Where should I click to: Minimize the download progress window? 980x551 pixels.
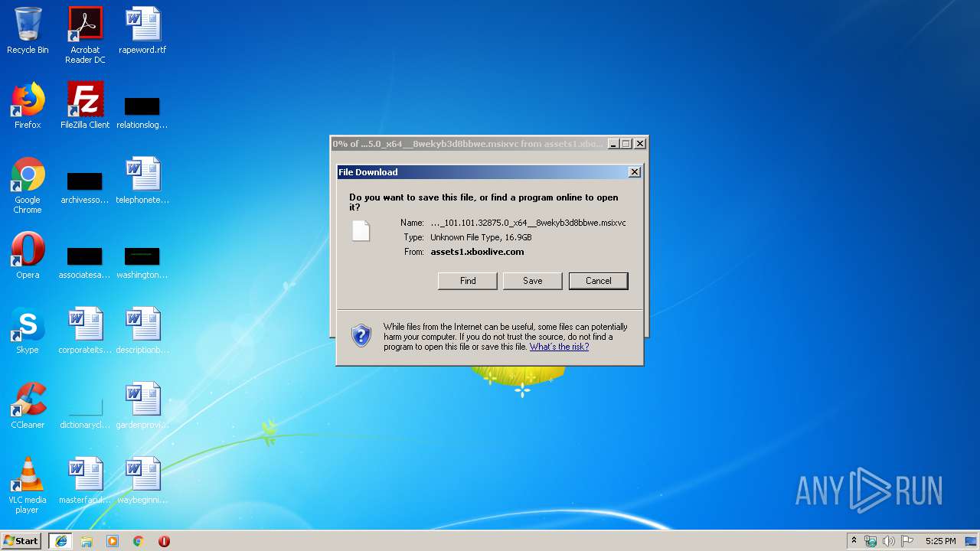click(613, 144)
